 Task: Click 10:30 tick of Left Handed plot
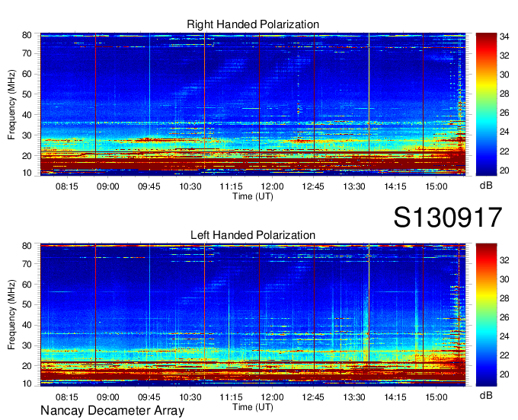190,397
